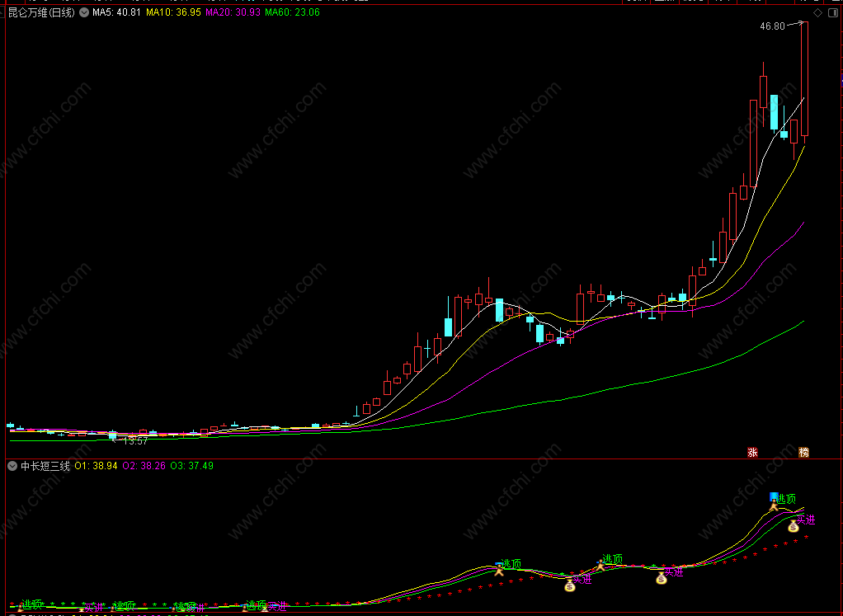Select the 昆仑万维(日线) chart title
843x616 pixels.
41,12
